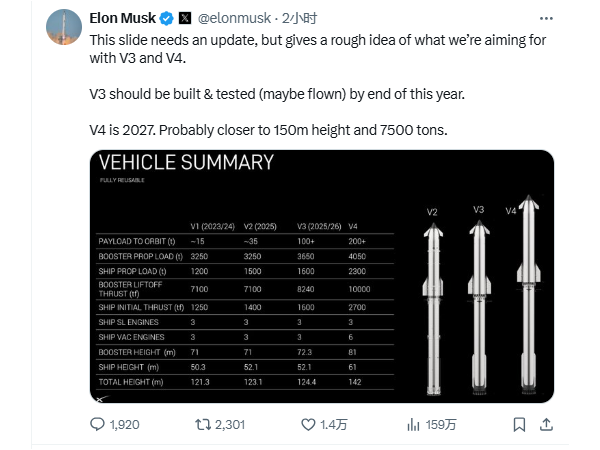
Task: Click the share upload icon
Action: click(x=546, y=424)
